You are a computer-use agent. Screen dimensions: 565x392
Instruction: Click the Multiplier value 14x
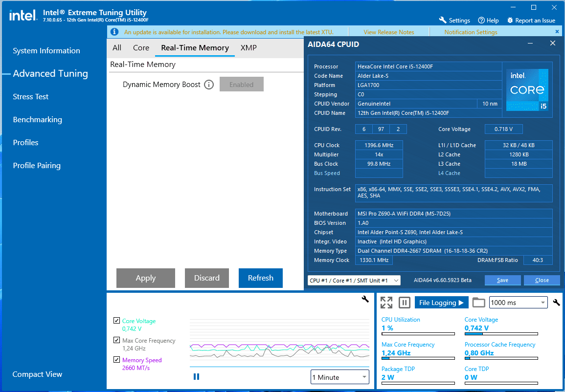379,154
